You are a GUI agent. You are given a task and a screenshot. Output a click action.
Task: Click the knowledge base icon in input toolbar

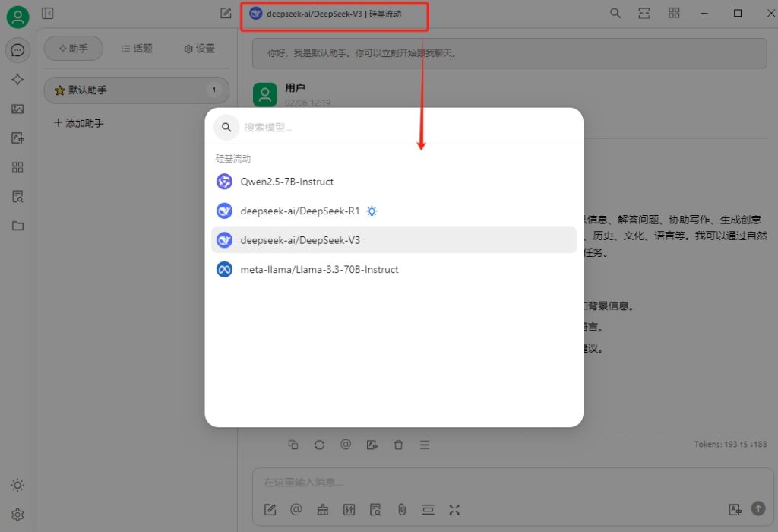coord(375,510)
